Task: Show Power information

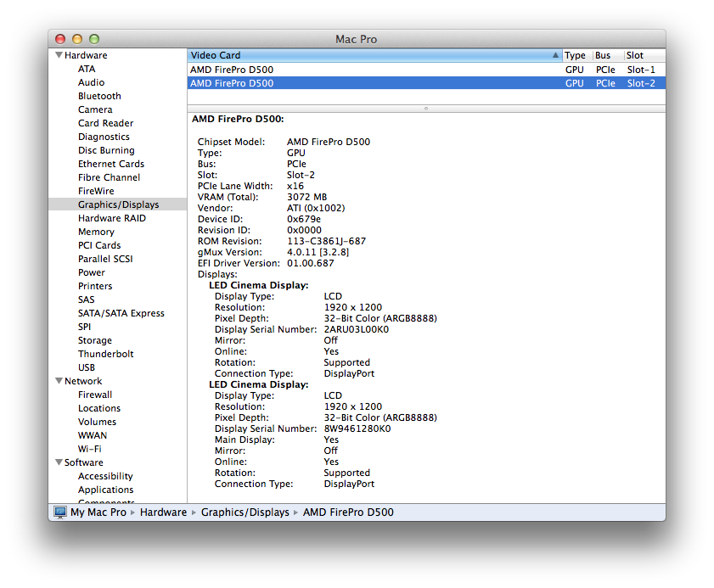Action: (x=92, y=272)
